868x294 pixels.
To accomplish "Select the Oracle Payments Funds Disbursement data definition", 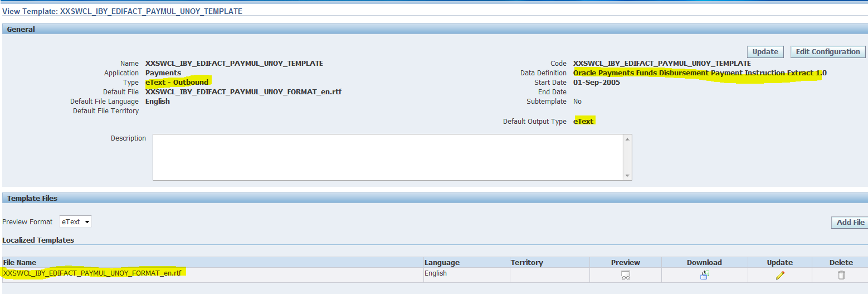I will (700, 73).
